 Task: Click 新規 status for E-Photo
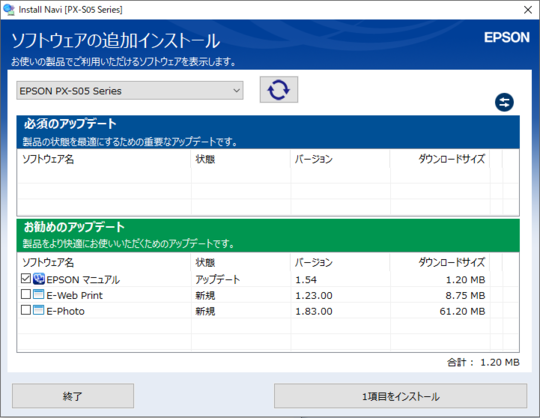[205, 311]
